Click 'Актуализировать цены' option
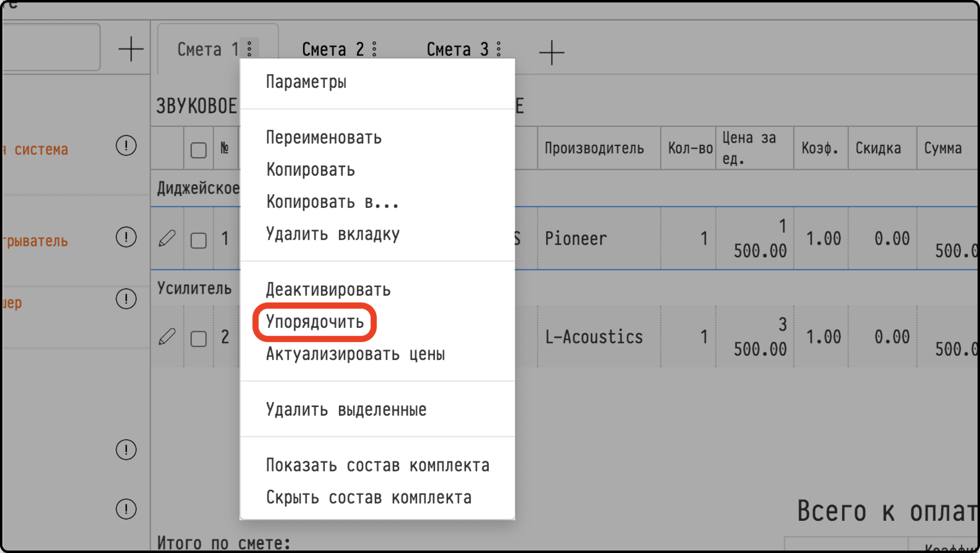Viewport: 980px width, 553px height. (355, 354)
